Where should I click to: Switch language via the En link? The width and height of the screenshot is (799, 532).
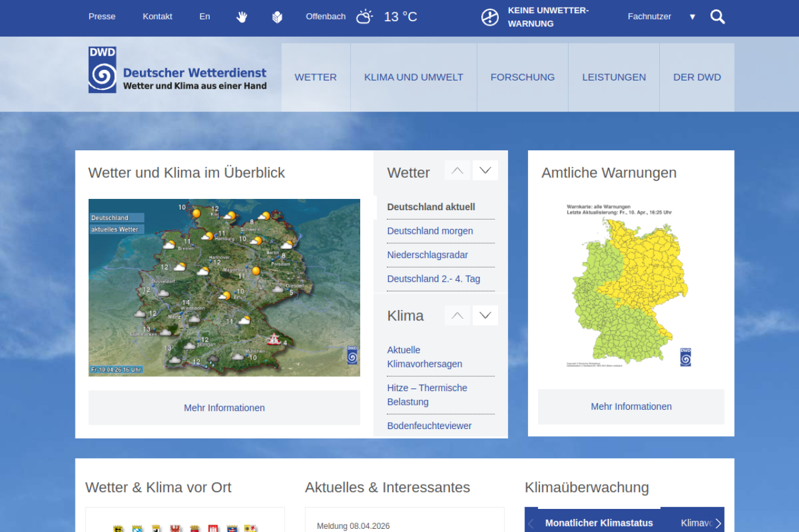(205, 17)
